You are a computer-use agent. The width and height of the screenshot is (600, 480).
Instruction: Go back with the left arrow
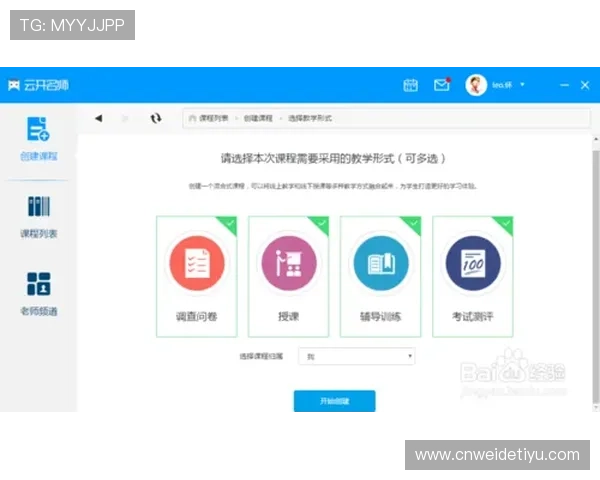point(99,118)
